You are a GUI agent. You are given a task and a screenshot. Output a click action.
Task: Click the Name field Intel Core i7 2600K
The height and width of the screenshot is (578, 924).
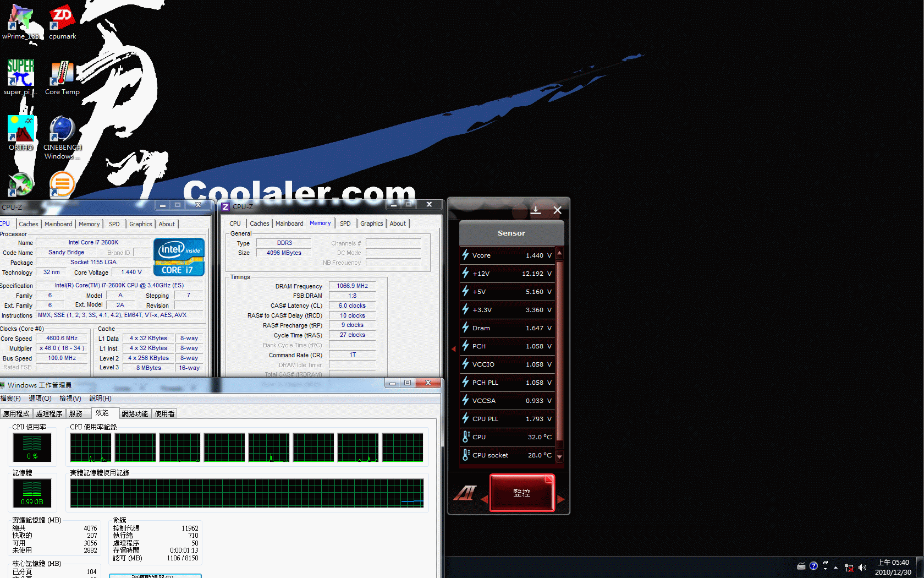[93, 243]
